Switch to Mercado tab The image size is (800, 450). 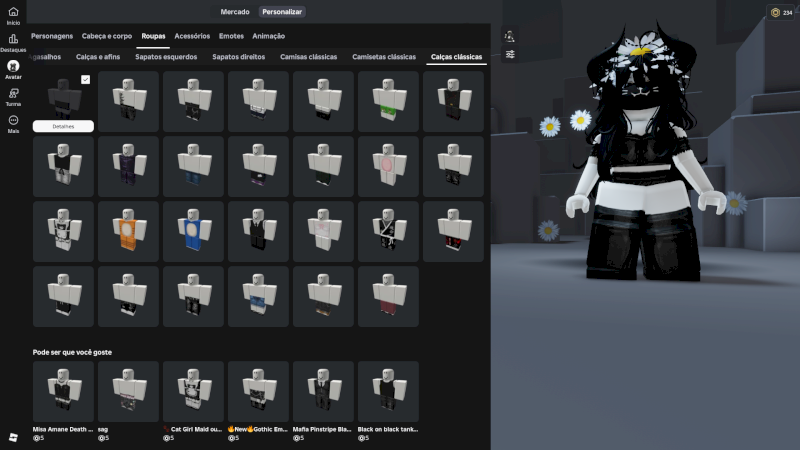(235, 12)
